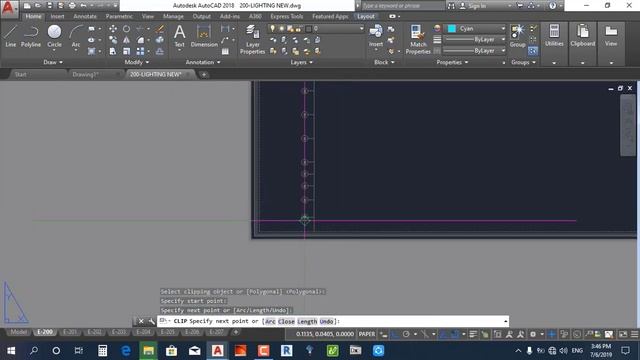Expand the Draw panel

click(53, 62)
